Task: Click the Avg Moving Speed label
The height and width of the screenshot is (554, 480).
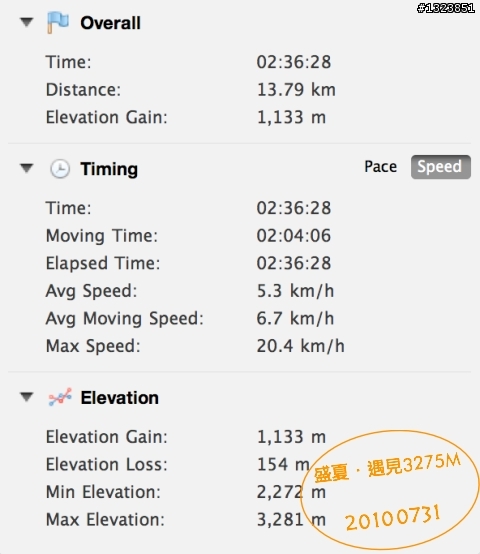Action: [125, 318]
